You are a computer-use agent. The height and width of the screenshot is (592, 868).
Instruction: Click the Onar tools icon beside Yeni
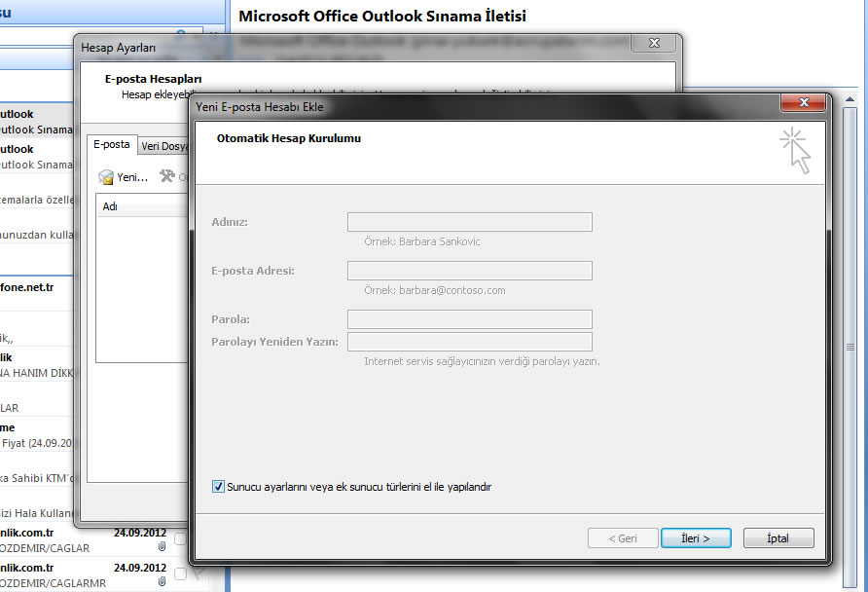166,176
